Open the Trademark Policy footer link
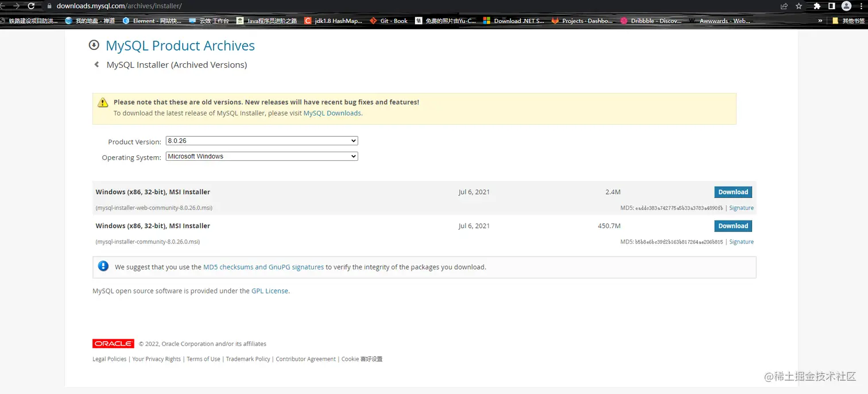 [x=248, y=359]
